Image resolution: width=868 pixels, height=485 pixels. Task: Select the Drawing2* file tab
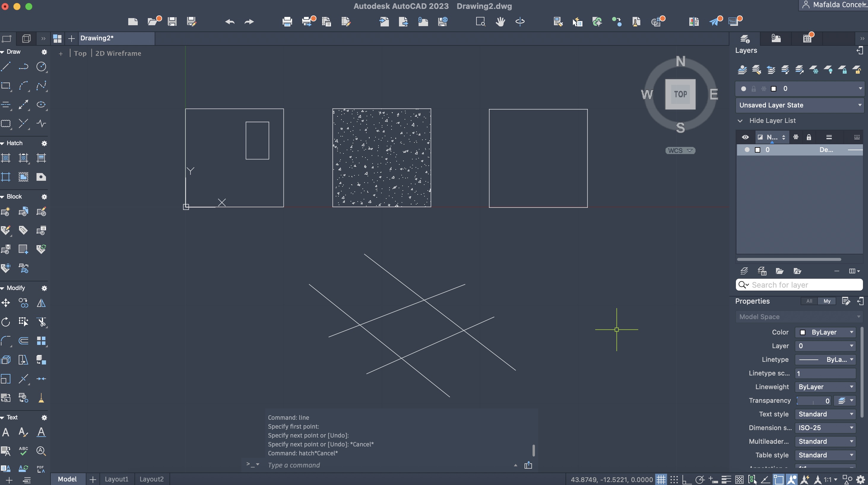coord(97,38)
